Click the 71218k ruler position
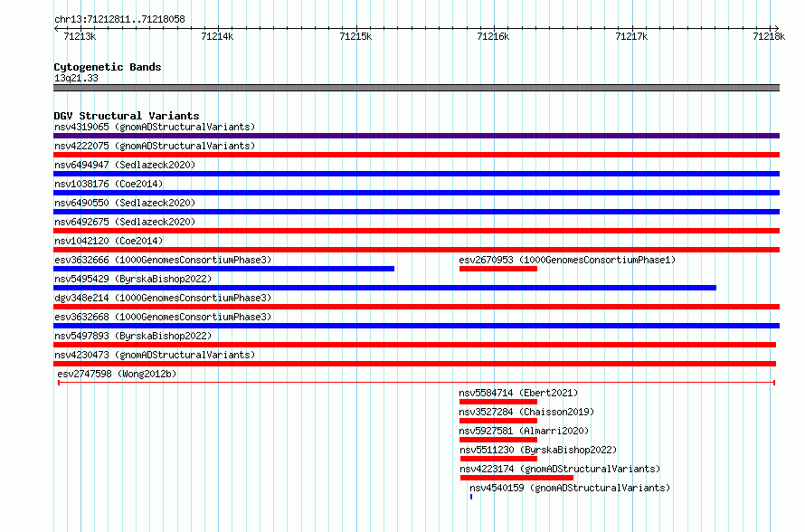Image resolution: width=805 pixels, height=532 pixels. pyautogui.click(x=769, y=36)
